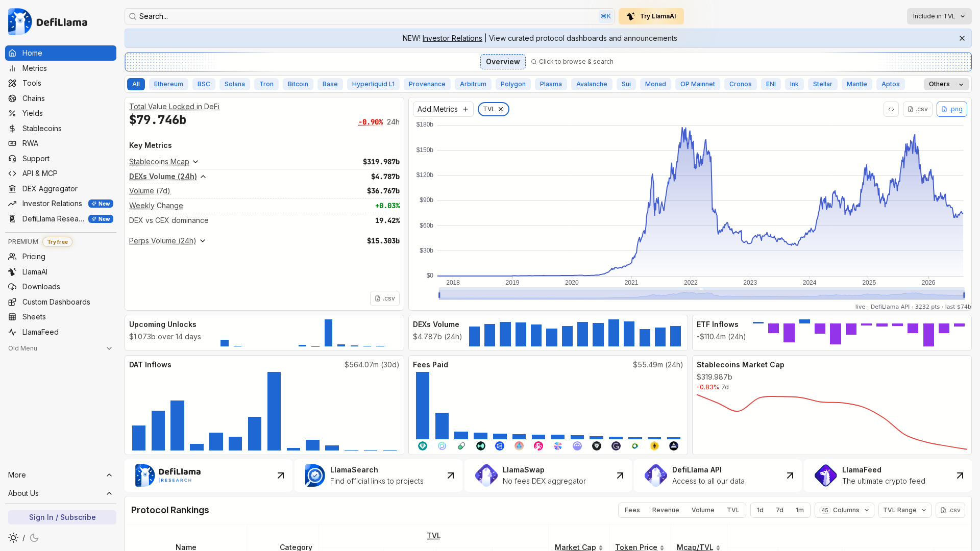Click the Support headset icon
The height and width of the screenshot is (551, 980).
pos(12,159)
